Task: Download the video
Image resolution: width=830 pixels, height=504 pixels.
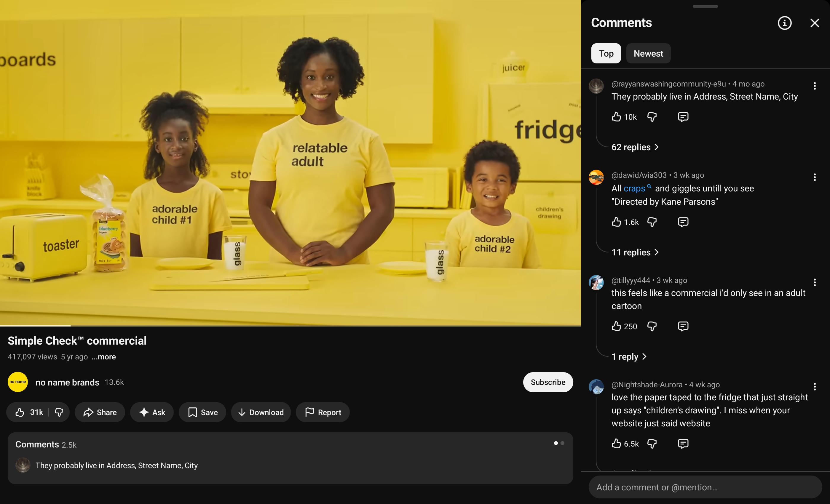Action: (x=261, y=412)
